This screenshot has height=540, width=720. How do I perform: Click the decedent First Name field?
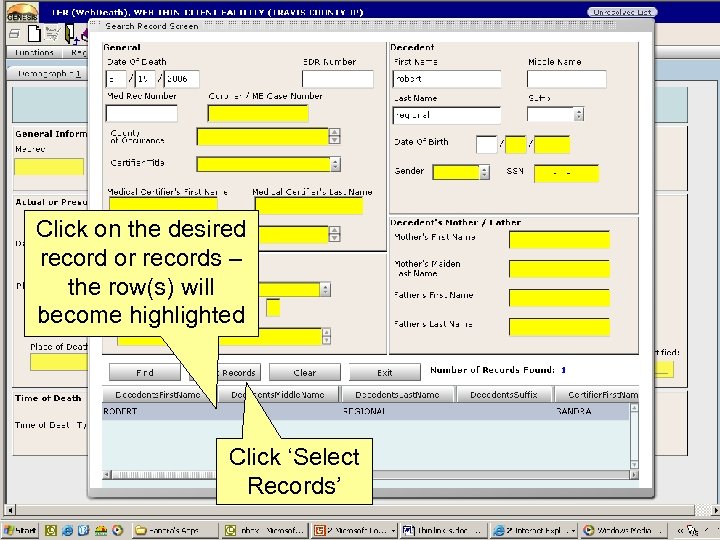(447, 79)
